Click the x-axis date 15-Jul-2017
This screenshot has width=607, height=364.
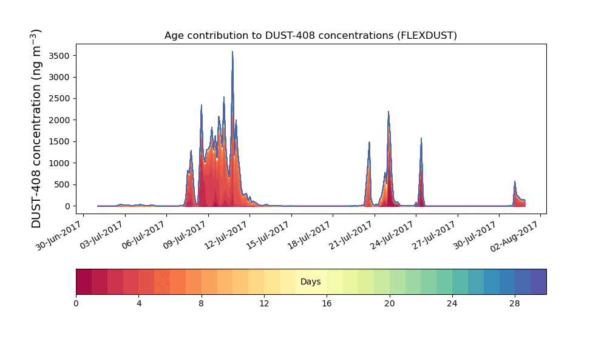[268, 235]
